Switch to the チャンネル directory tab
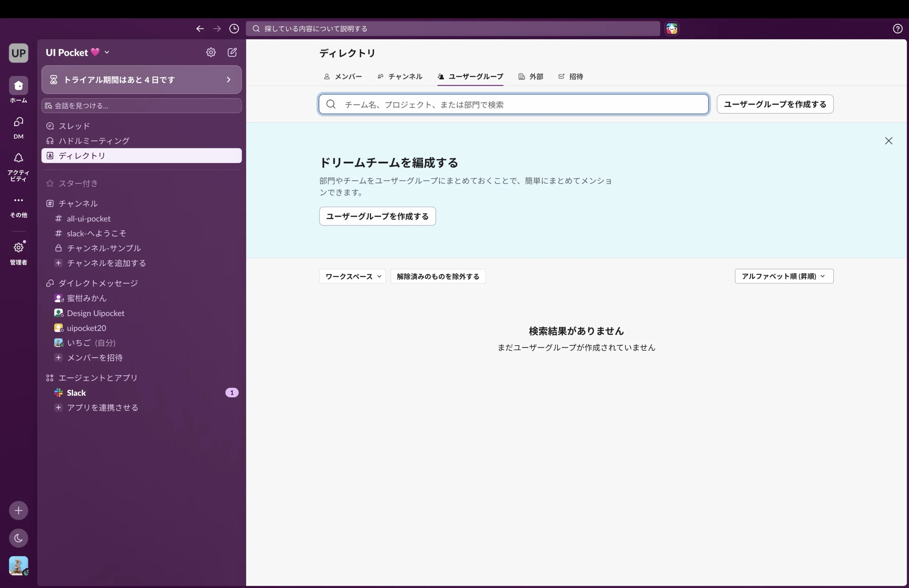909x588 pixels. [x=399, y=76]
